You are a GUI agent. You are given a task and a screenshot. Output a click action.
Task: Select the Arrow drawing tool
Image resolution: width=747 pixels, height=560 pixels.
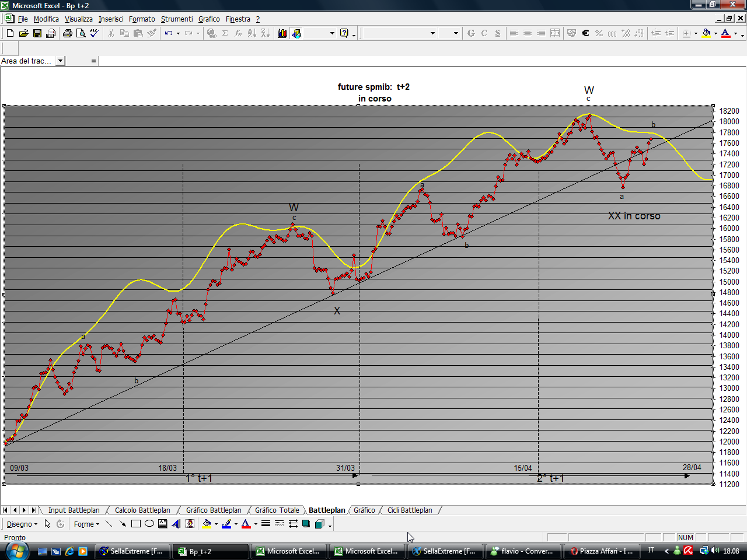122,524
